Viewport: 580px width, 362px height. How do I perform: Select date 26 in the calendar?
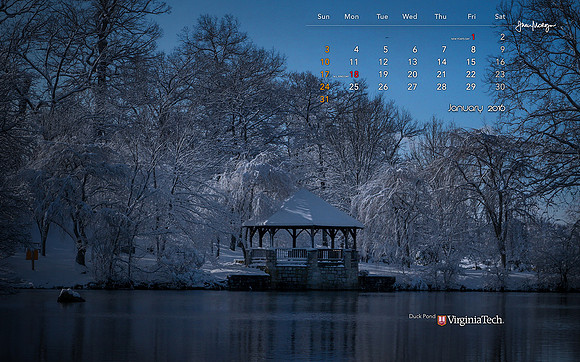[383, 87]
